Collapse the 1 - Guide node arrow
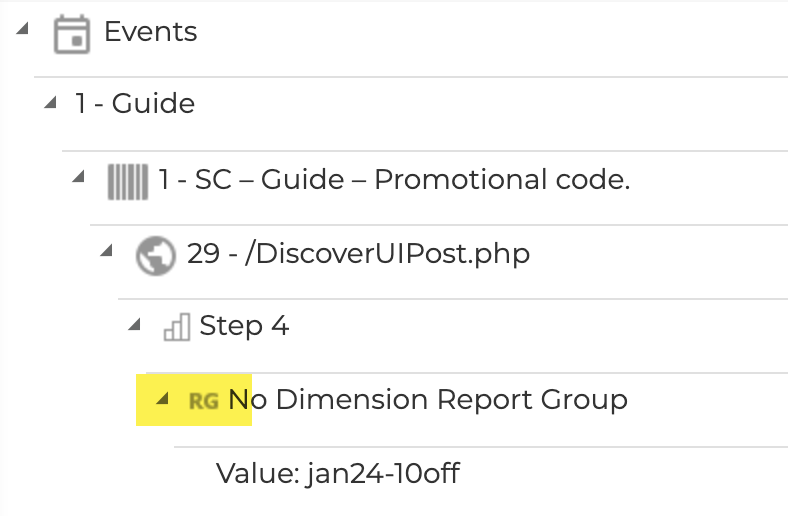 [x=50, y=102]
